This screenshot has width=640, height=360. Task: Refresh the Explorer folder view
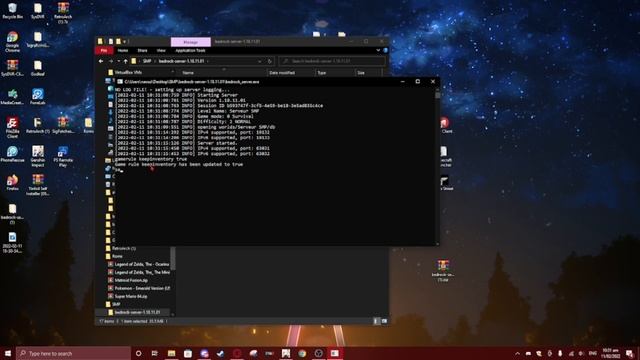269,61
